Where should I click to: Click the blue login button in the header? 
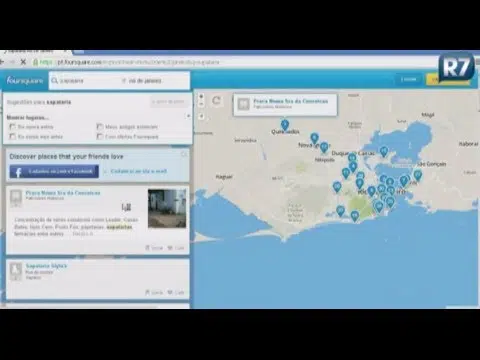coord(408,79)
